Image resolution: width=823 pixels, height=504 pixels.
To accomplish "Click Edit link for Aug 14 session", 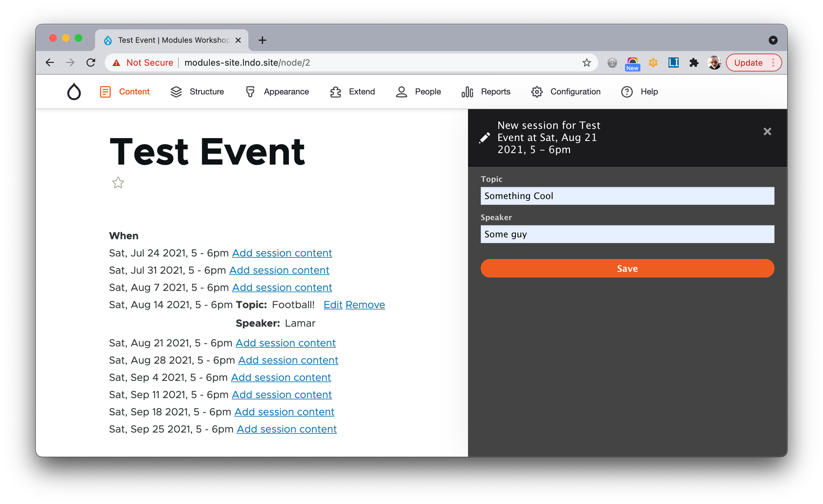I will (x=333, y=304).
